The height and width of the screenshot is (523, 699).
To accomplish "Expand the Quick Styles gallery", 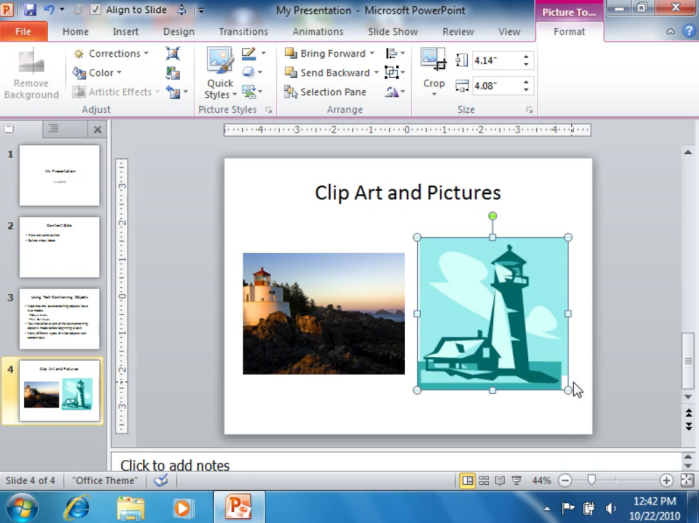I will 220,73.
